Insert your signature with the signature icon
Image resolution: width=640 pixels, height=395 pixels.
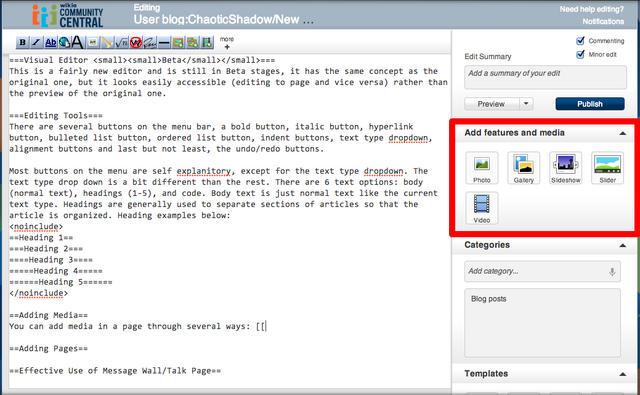pyautogui.click(x=149, y=42)
